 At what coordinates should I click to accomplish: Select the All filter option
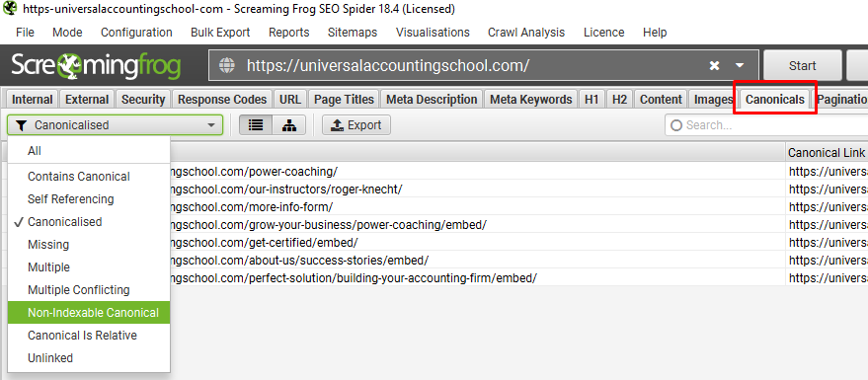click(x=89, y=151)
